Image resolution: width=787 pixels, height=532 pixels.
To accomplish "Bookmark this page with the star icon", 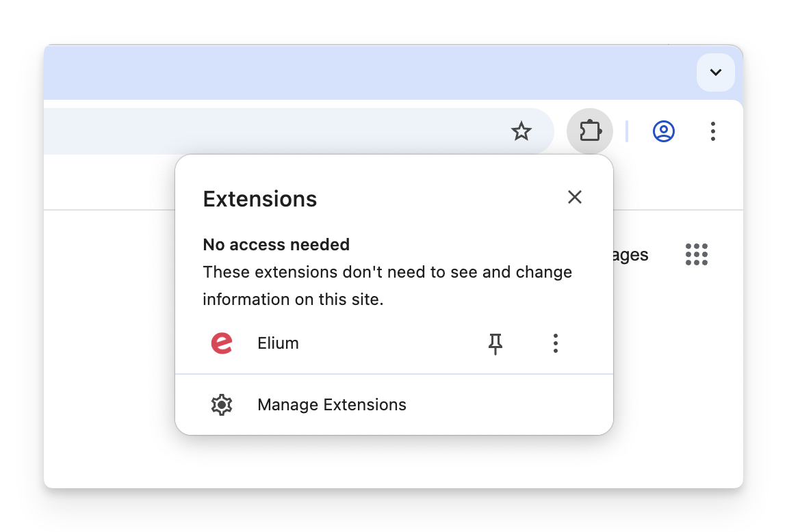I will (x=521, y=131).
